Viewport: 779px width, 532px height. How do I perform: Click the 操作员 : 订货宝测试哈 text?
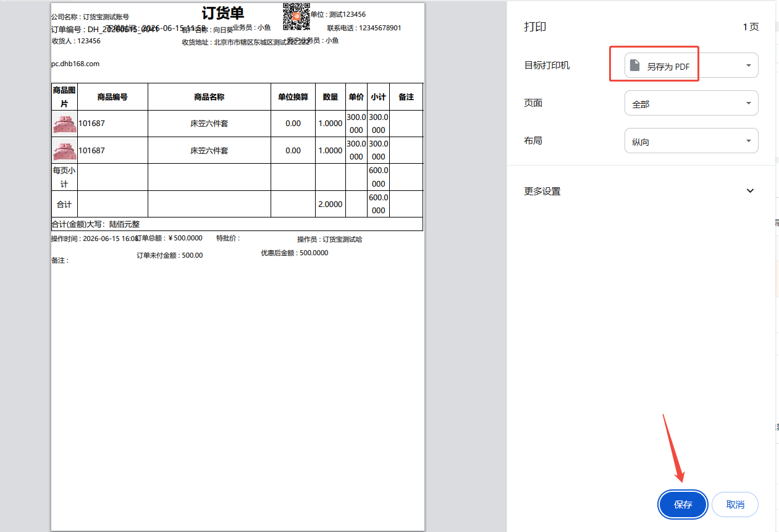click(329, 239)
